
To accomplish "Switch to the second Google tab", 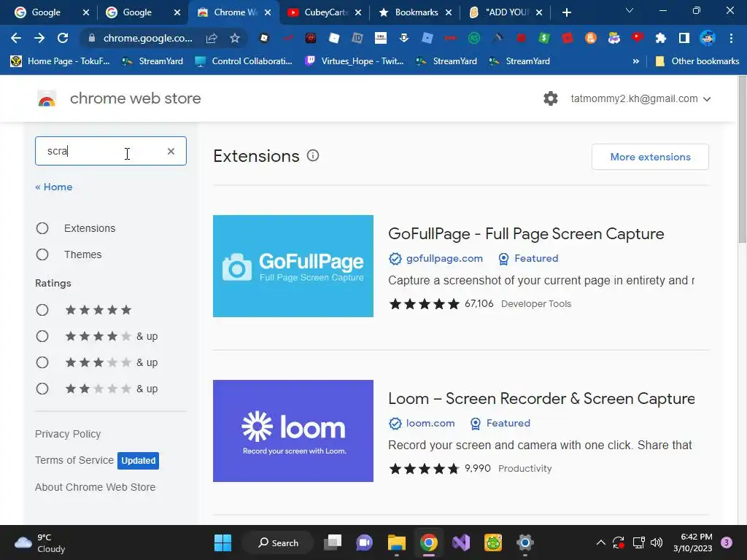I will [x=138, y=12].
